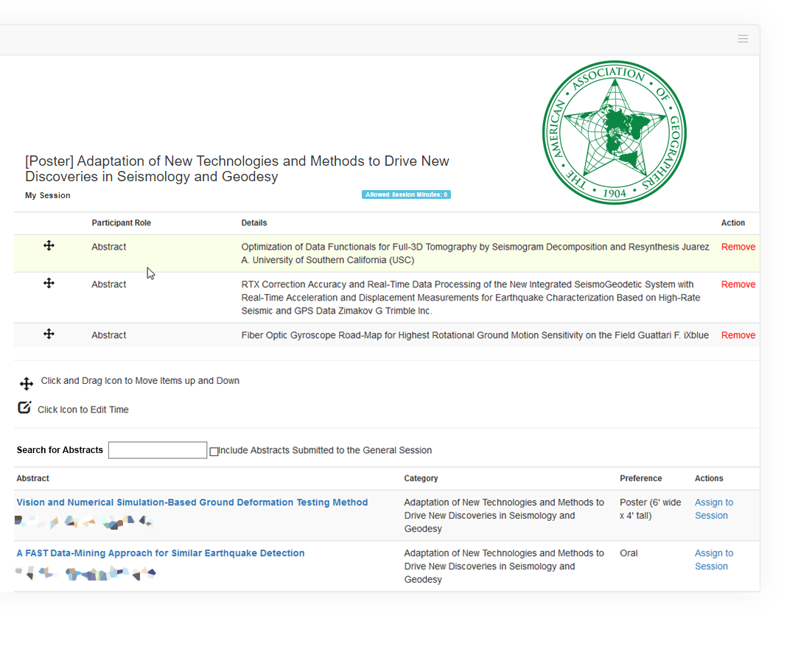Click 'Click and Drag Icon to Move Items' text
This screenshot has width=812, height=652.
click(140, 381)
